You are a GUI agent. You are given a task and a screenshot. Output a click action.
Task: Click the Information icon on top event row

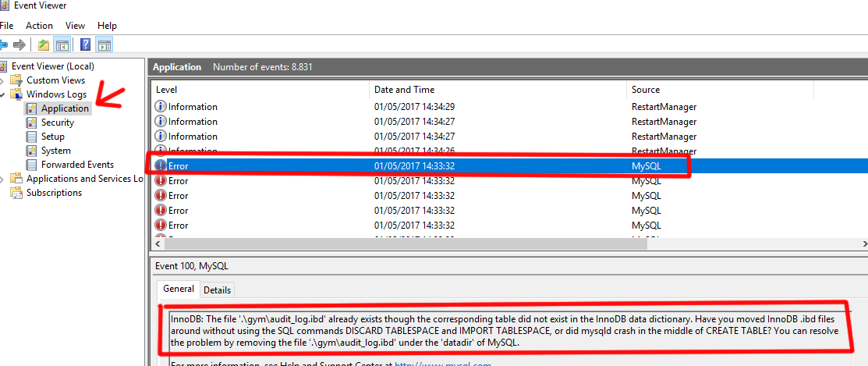click(161, 107)
